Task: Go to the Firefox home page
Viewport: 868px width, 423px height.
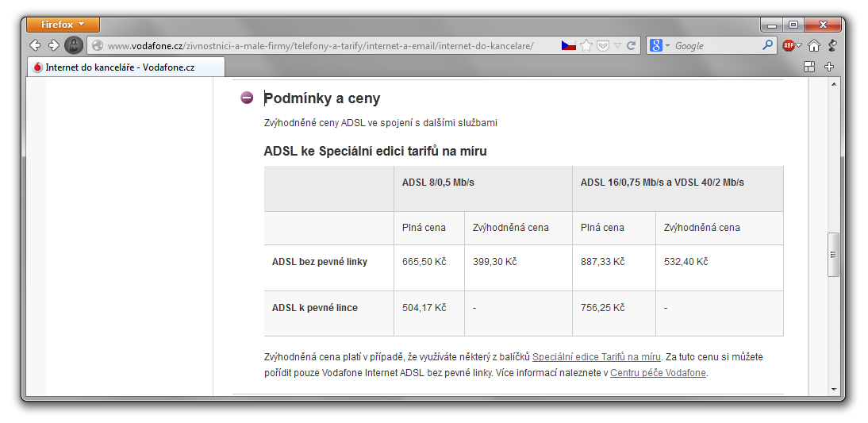Action: pyautogui.click(x=814, y=46)
